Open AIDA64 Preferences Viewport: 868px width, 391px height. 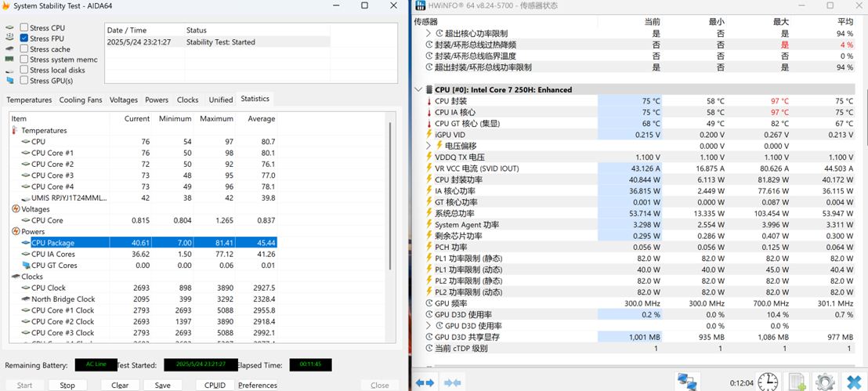tap(258, 385)
